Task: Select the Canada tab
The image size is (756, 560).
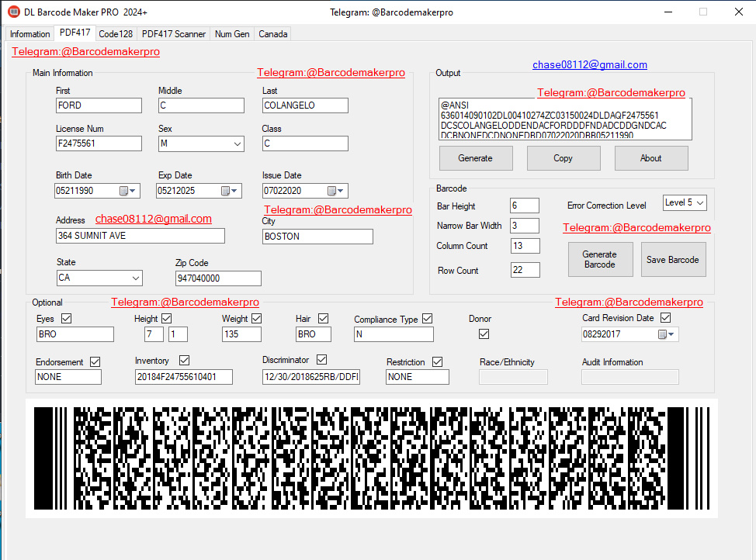Action: [x=273, y=34]
